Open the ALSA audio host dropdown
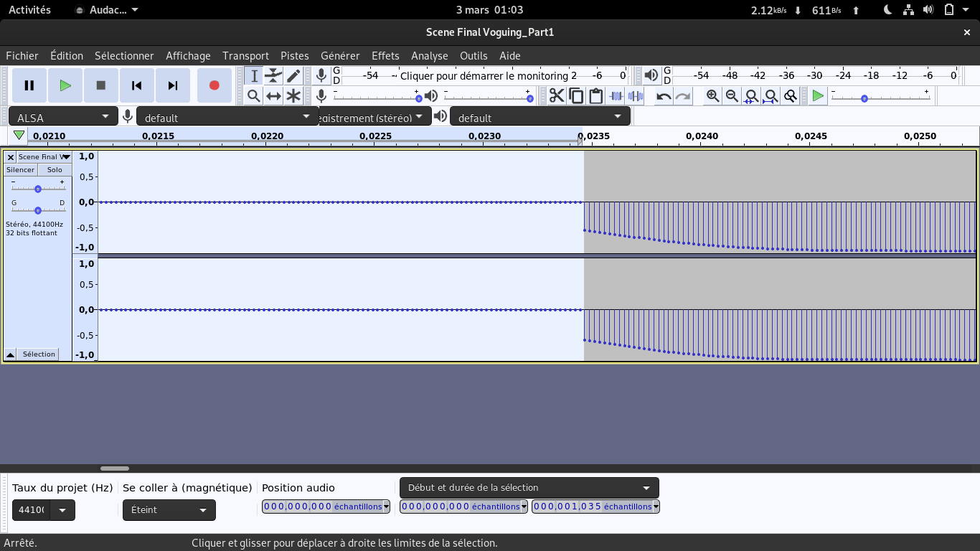Screen dimensions: 980x551 [63, 117]
